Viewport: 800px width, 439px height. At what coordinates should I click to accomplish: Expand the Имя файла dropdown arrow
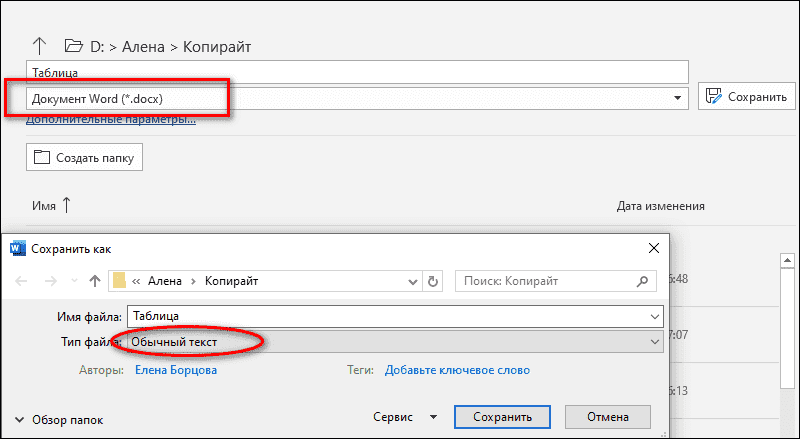655,317
